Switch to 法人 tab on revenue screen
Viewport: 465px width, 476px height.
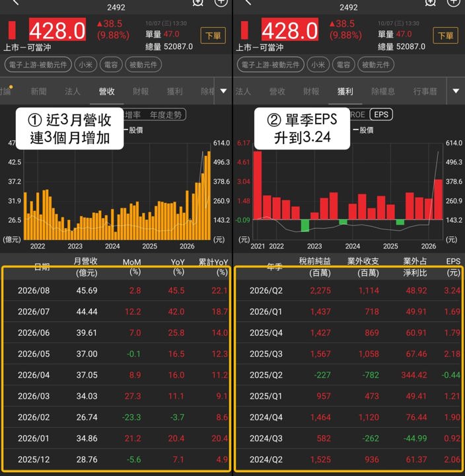pos(73,91)
